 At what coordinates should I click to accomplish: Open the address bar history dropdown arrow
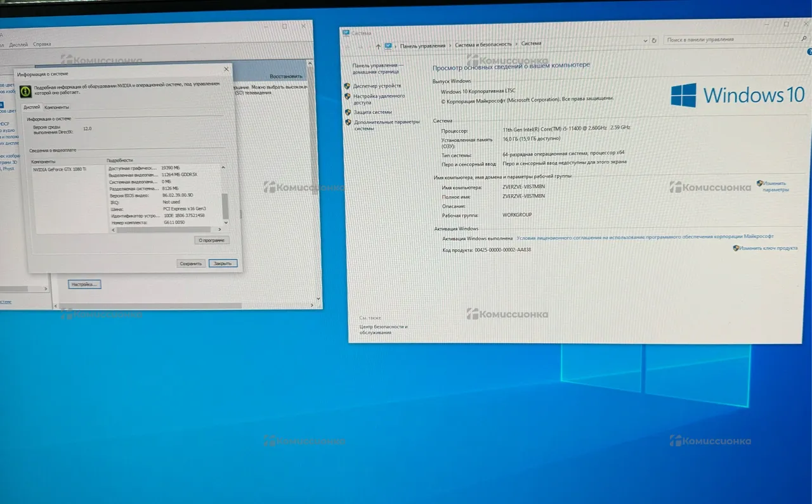click(645, 41)
